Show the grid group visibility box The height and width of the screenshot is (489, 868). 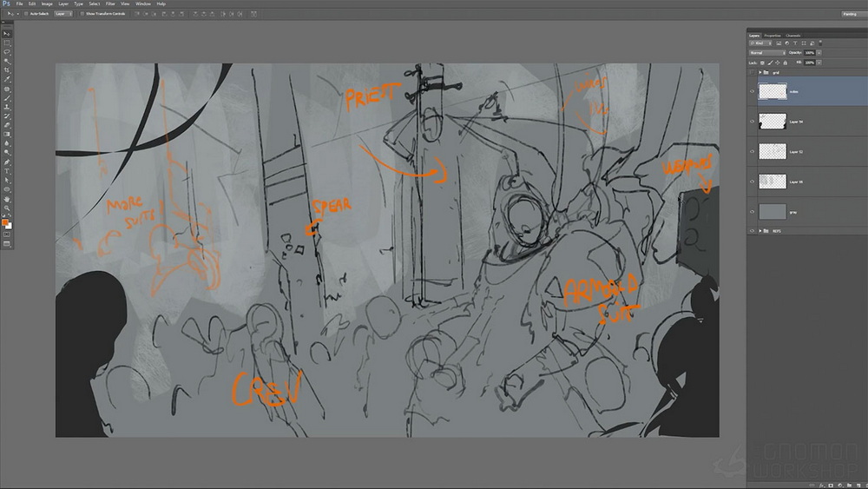click(752, 73)
